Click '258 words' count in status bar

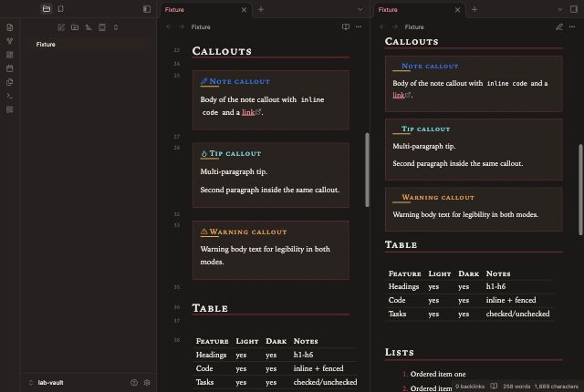[x=516, y=387]
